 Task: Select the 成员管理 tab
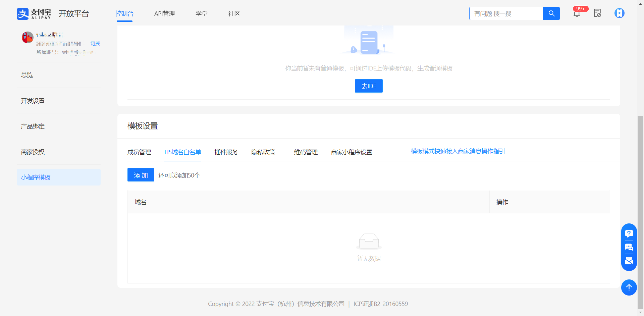(139, 152)
